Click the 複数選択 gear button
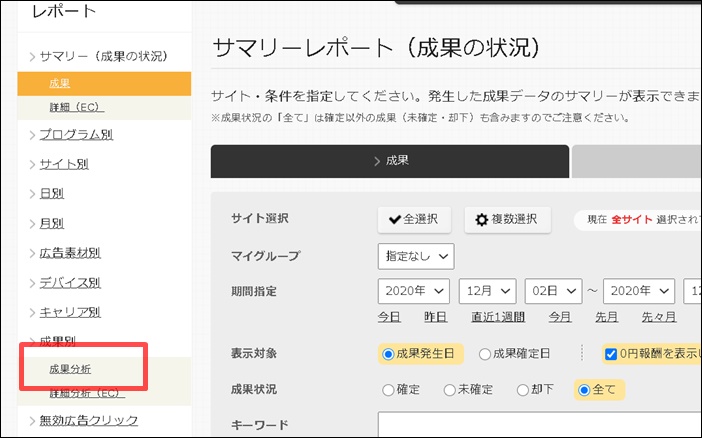The width and height of the screenshot is (702, 438). (507, 220)
